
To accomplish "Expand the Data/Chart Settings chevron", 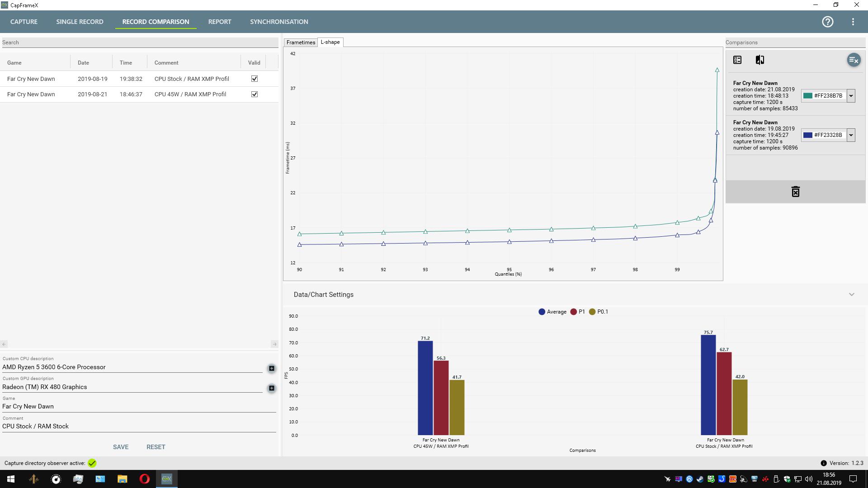I will [851, 295].
